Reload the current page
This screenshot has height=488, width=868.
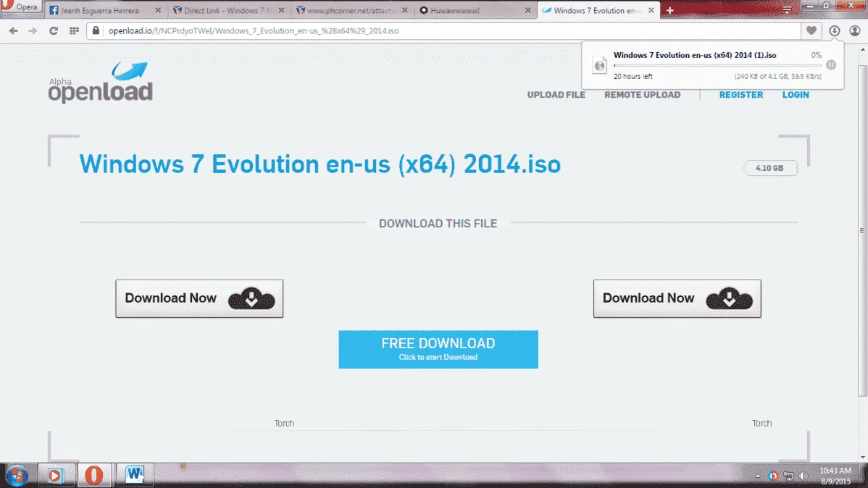[53, 31]
